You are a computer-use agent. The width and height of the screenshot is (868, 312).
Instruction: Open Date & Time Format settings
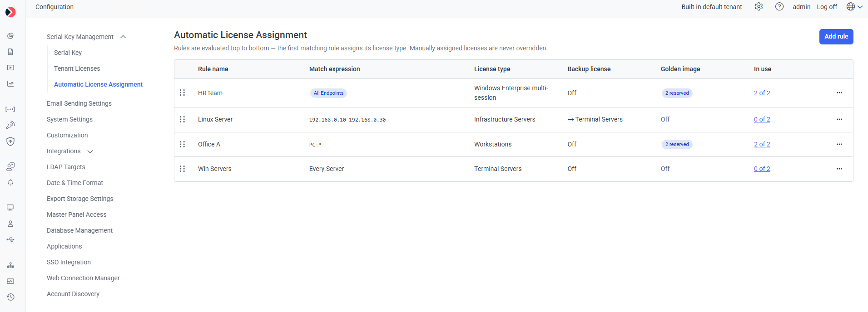coord(75,183)
